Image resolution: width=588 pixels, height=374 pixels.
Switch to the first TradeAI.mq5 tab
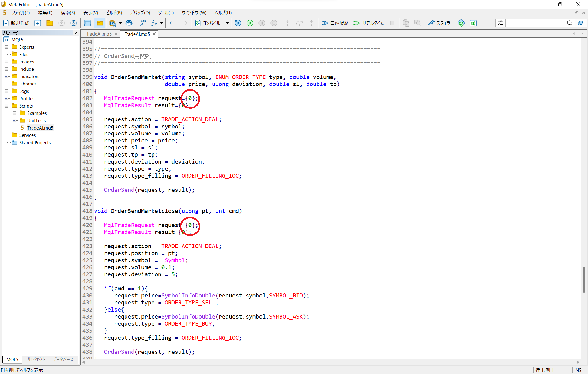(x=99, y=34)
